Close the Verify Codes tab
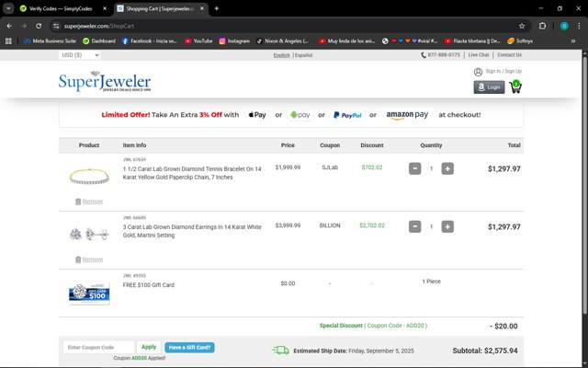This screenshot has width=588, height=368. [105, 8]
